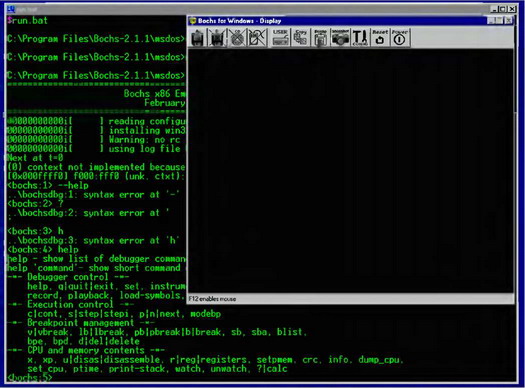The width and height of the screenshot is (525, 388).
Task: Close the Bochs Display window
Action: click(508, 21)
